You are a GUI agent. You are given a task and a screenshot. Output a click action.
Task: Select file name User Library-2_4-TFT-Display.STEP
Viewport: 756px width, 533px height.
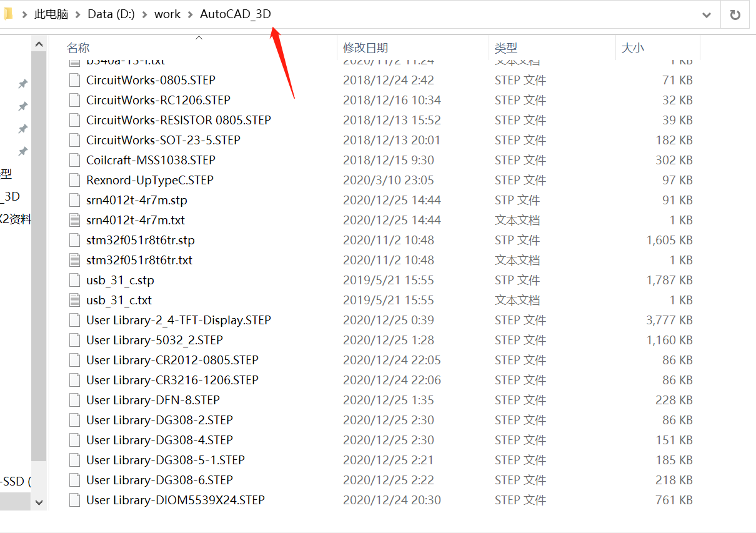179,320
